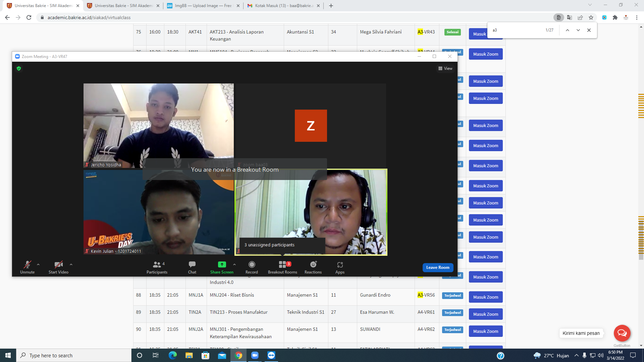Open File Explorer from the taskbar
This screenshot has width=644, height=362.
189,355
